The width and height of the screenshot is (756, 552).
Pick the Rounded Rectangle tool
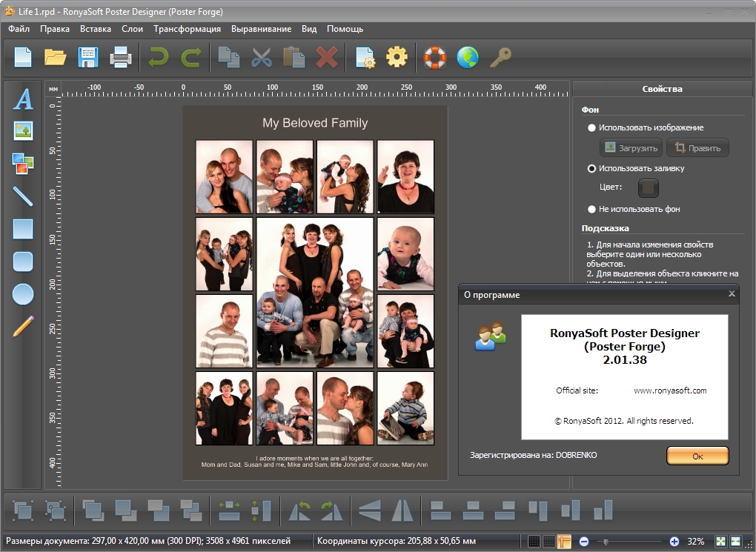[x=24, y=262]
